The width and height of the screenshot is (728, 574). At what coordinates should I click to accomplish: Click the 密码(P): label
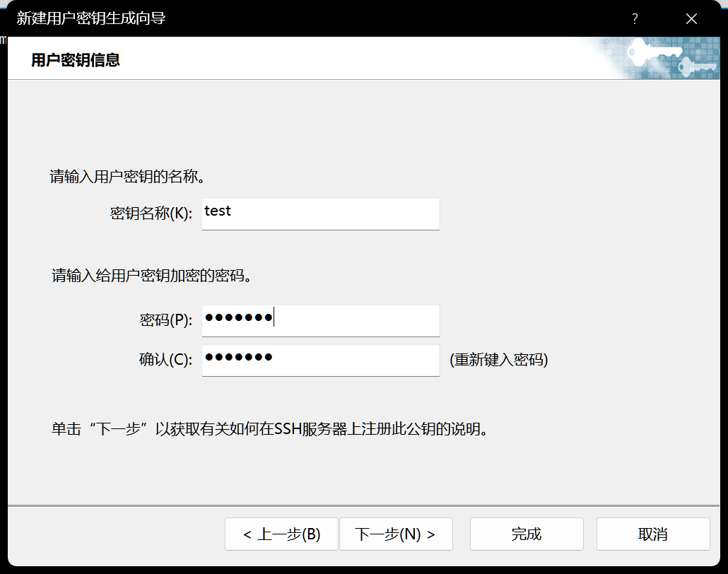click(166, 320)
